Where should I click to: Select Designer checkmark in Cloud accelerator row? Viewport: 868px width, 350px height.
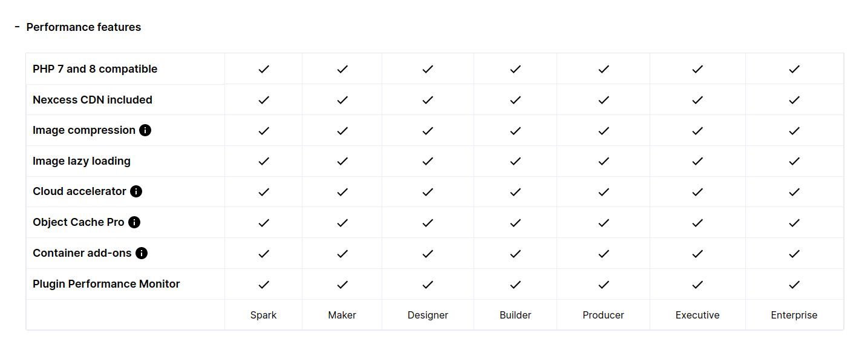click(x=428, y=192)
